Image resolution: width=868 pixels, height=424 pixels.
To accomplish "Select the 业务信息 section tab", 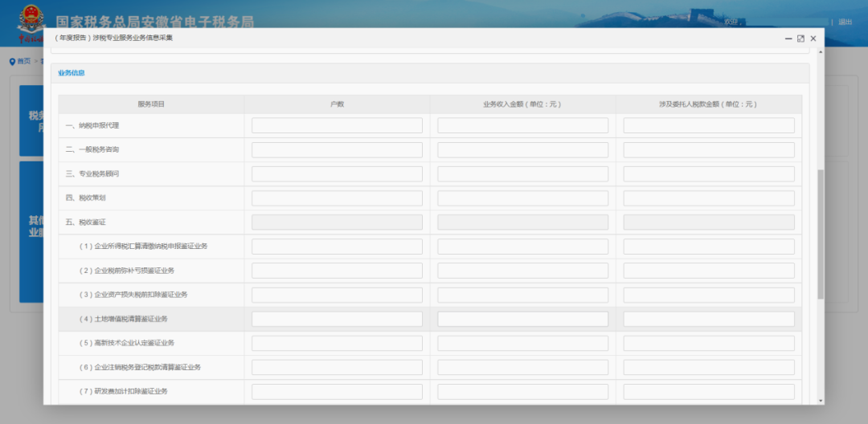I will pyautogui.click(x=72, y=73).
